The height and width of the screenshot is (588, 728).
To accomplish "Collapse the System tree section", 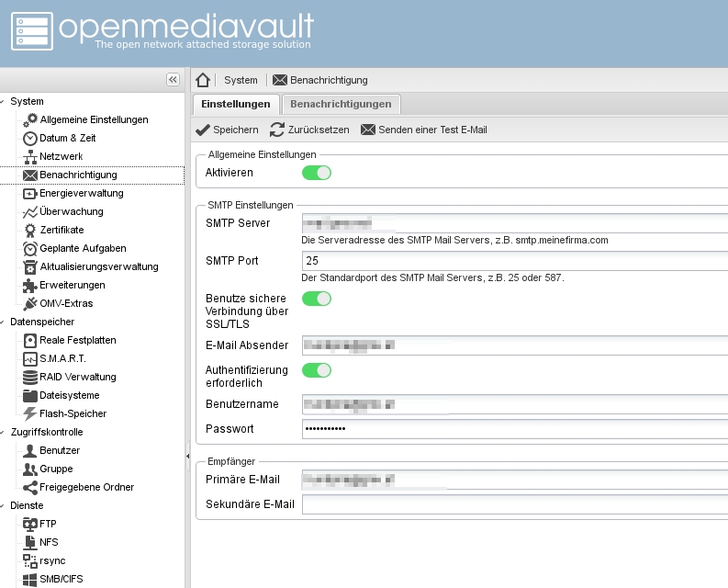I will (x=3, y=101).
